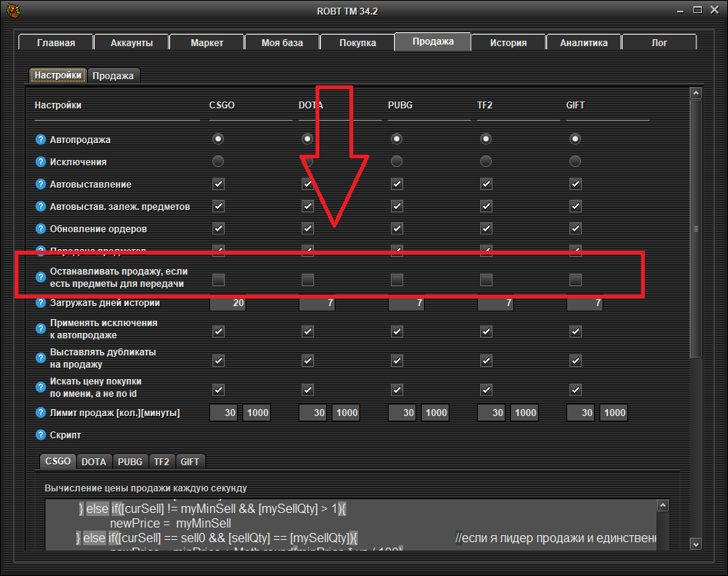Select the DOTA script tab
This screenshot has height=576, width=728.
pyautogui.click(x=94, y=461)
